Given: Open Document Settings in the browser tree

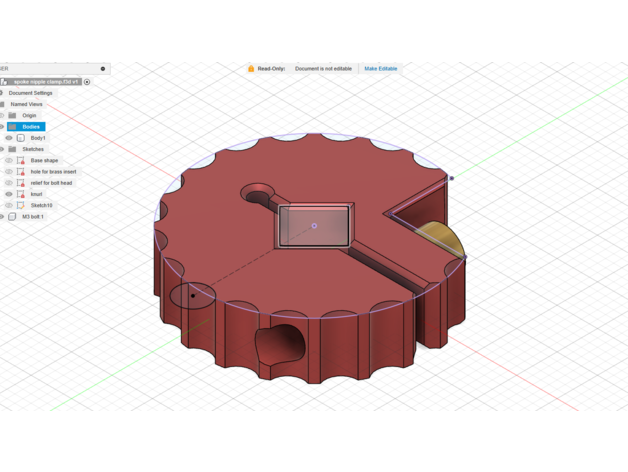Looking at the screenshot, I should [30, 93].
